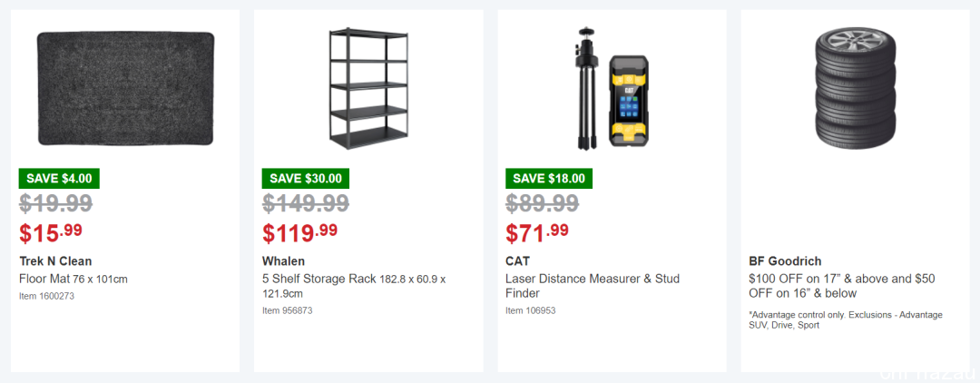980x383 pixels.
Task: Click the $71.99 sale price
Action: [537, 232]
